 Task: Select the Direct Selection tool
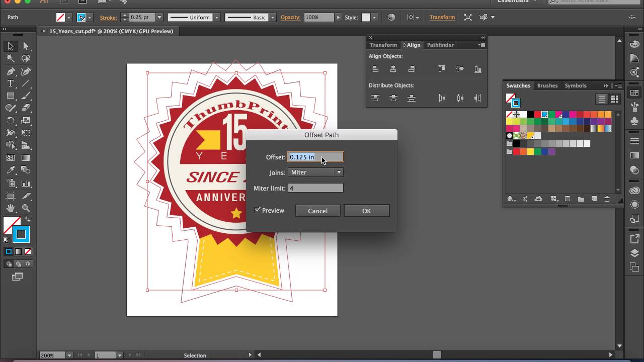pos(26,46)
